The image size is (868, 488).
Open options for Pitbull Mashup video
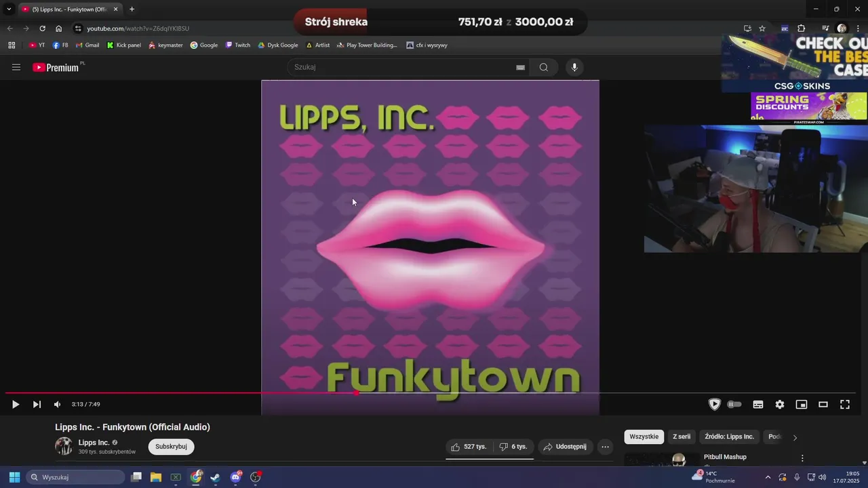coord(802,458)
